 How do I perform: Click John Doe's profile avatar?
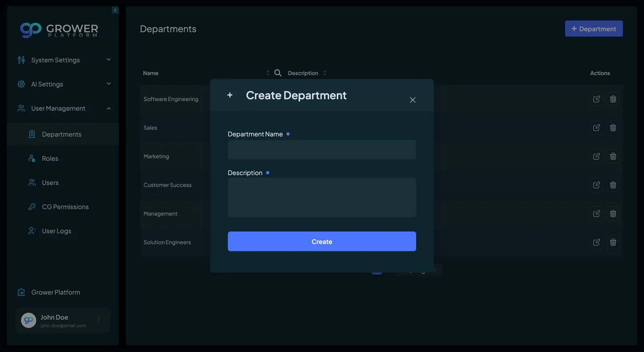(x=29, y=321)
